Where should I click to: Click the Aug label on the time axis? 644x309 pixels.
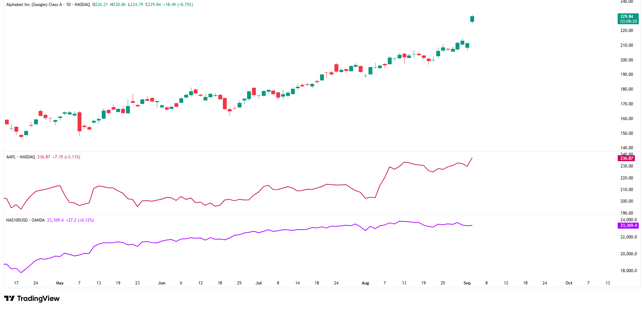point(365,283)
